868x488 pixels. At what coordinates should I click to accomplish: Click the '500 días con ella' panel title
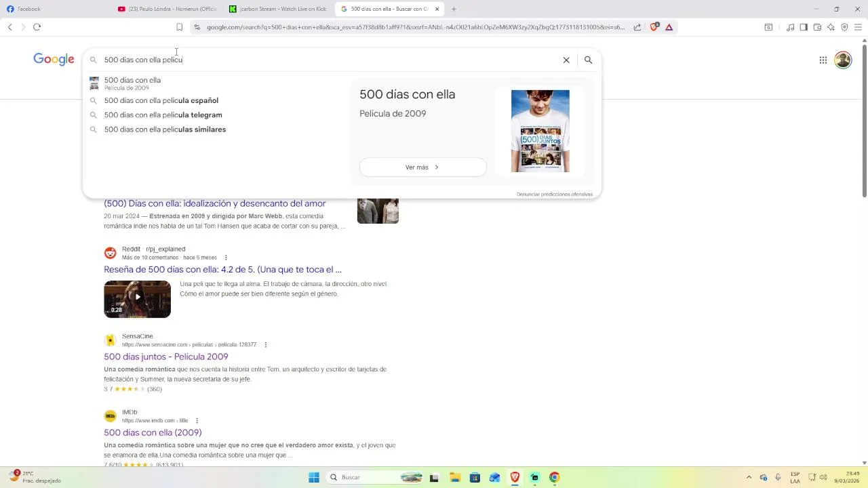tap(407, 94)
